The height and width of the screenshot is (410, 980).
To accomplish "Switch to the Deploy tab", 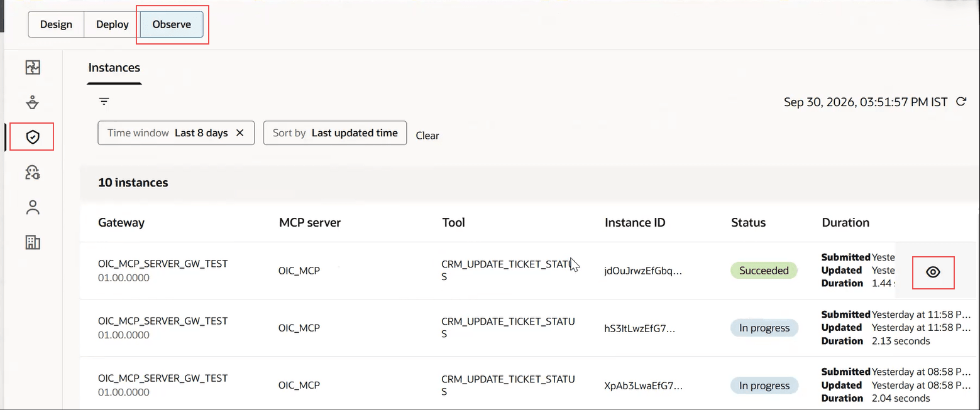I will coord(112,24).
